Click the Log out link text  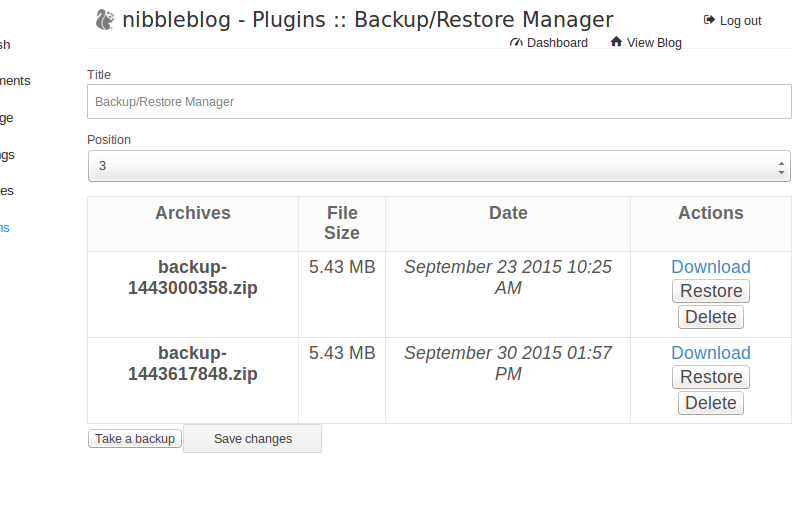pos(740,21)
